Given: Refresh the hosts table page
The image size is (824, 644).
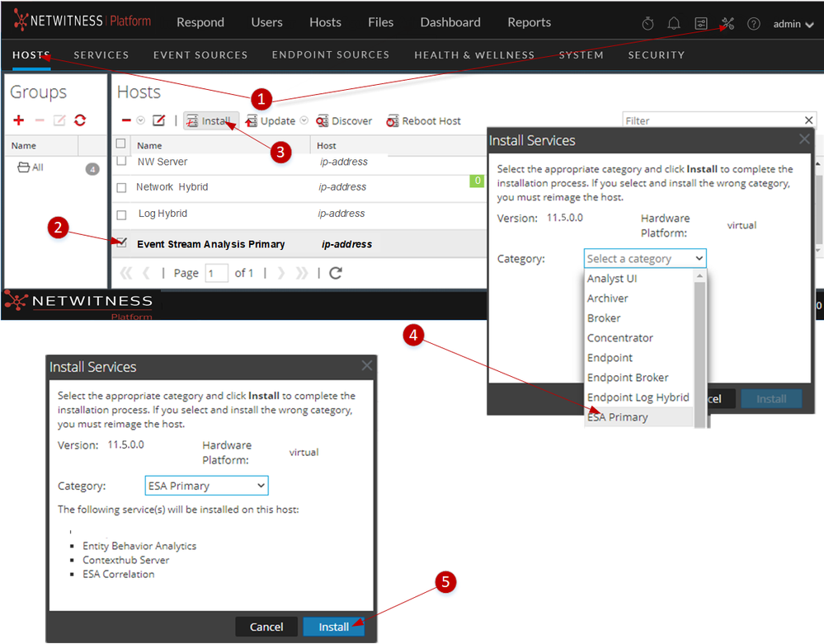Looking at the screenshot, I should point(336,273).
